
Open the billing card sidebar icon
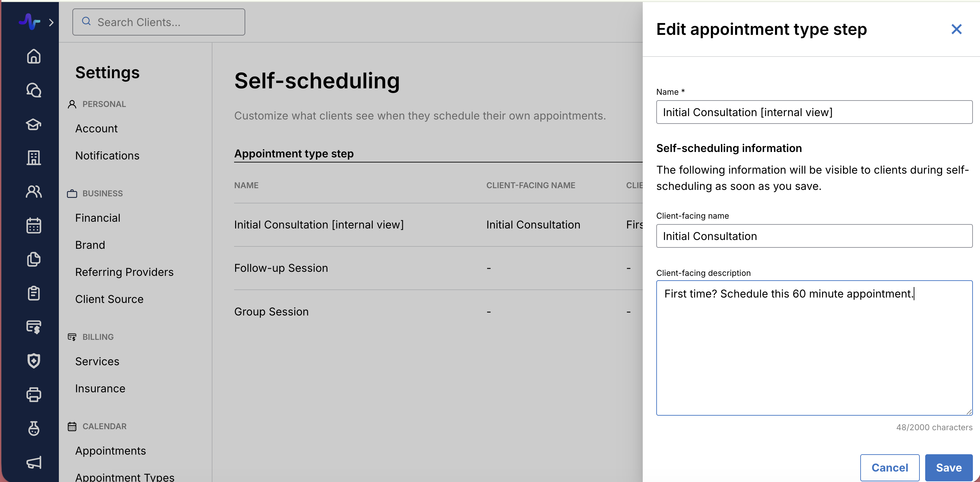[x=33, y=327]
